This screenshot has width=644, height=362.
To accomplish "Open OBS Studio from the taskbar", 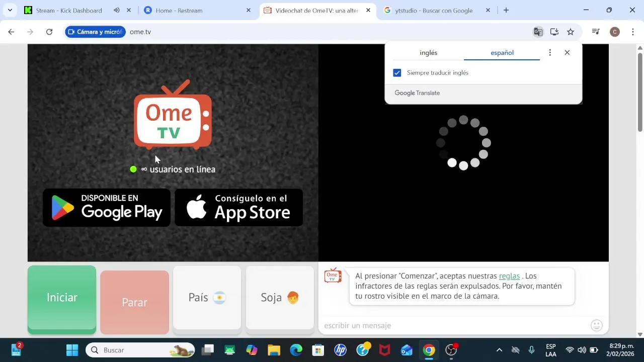I will (x=451, y=350).
